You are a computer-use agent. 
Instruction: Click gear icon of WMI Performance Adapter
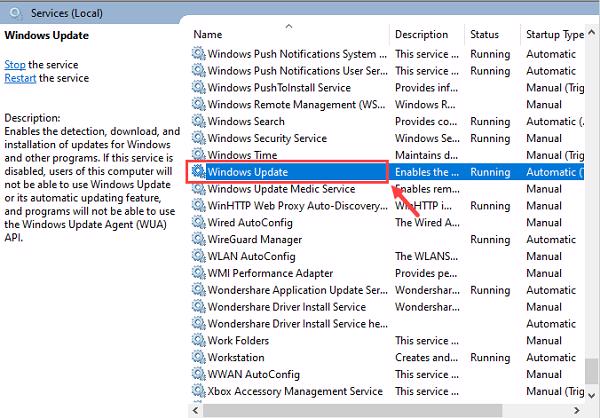199,273
